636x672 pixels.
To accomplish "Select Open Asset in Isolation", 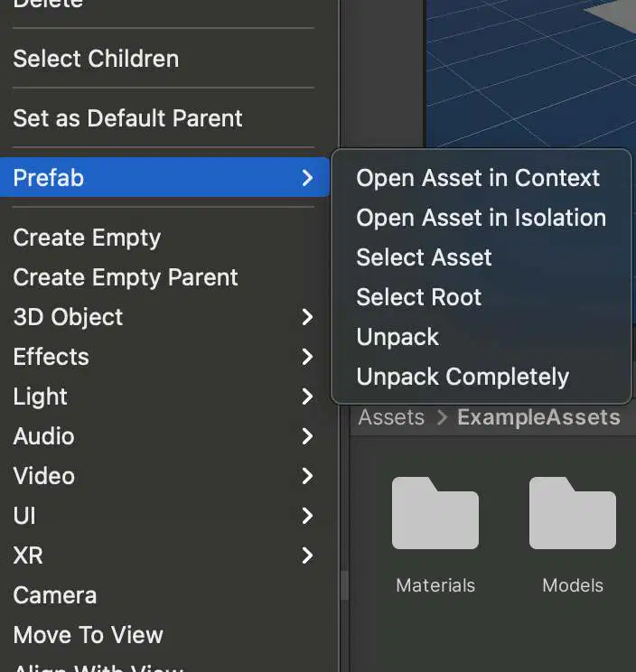I will [482, 218].
